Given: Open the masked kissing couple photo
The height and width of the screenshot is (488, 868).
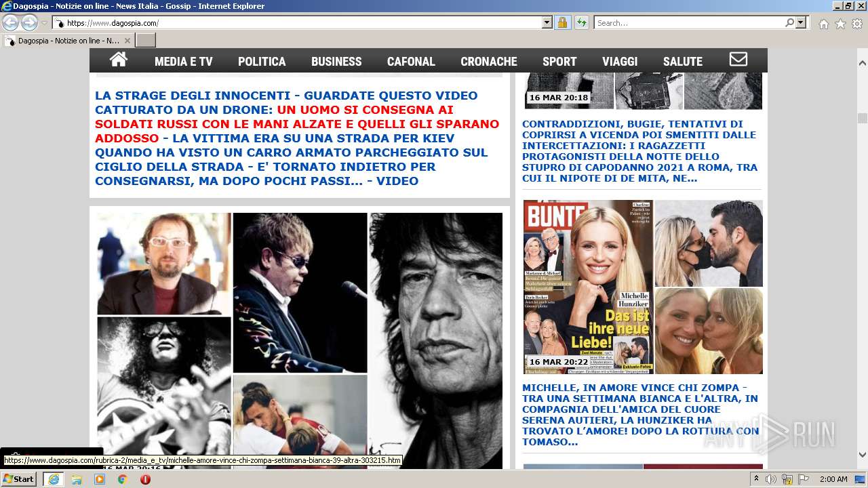Looking at the screenshot, I should pos(709,243).
